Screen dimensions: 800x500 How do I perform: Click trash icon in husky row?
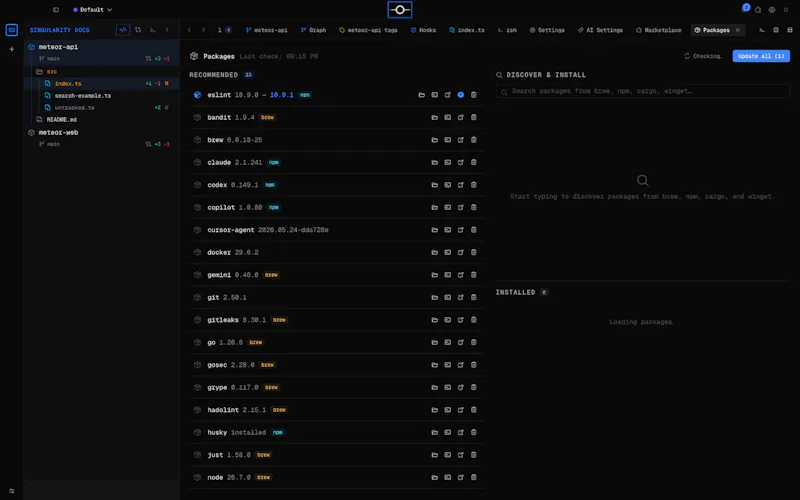coord(473,432)
